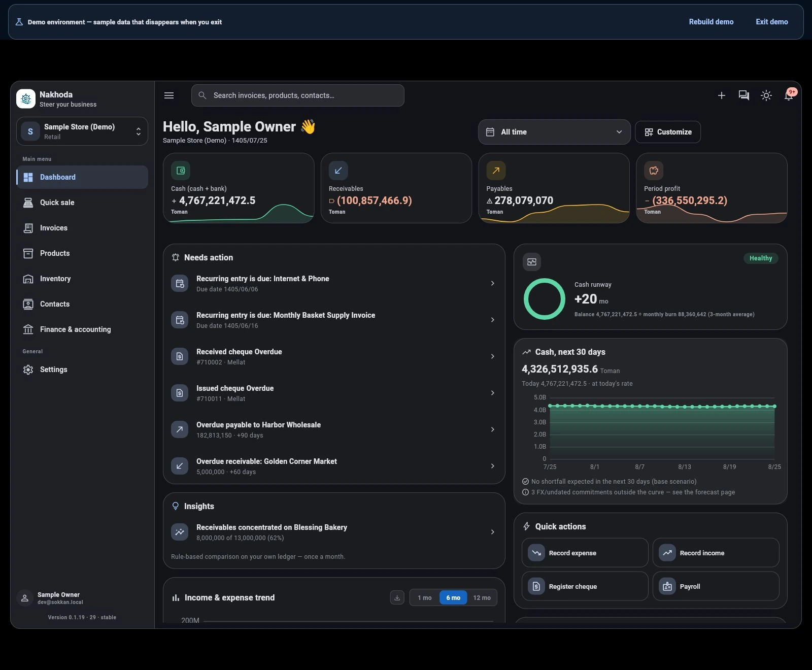
Task: Click the search magnifier icon
Action: (202, 95)
